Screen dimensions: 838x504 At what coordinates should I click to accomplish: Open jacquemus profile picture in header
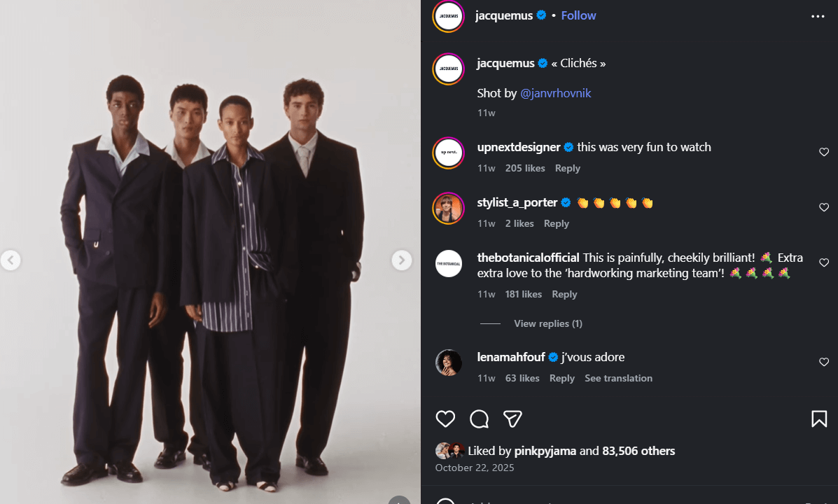coord(448,15)
